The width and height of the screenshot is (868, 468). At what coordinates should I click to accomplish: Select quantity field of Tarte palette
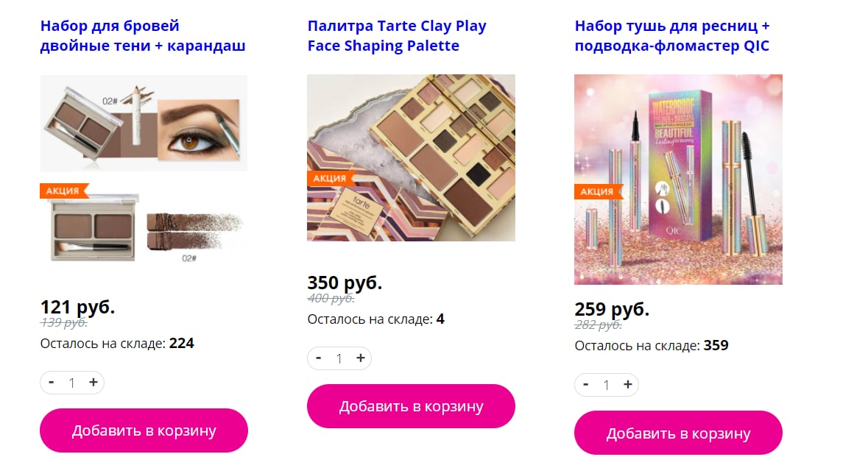coord(339,358)
